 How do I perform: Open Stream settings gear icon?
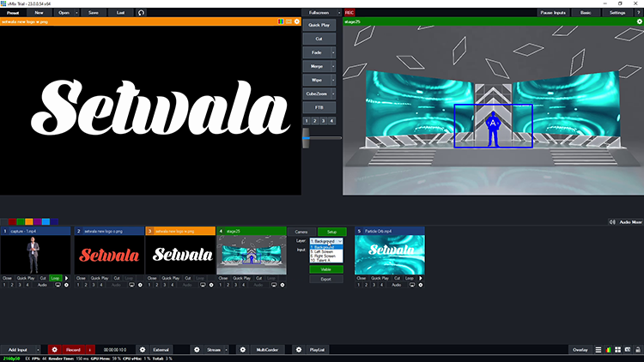(196, 350)
